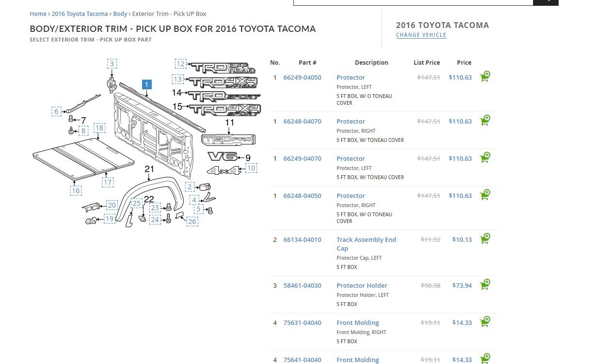Viewport: 606px width, 364px height.
Task: Click the List Price column header
Action: tap(427, 62)
